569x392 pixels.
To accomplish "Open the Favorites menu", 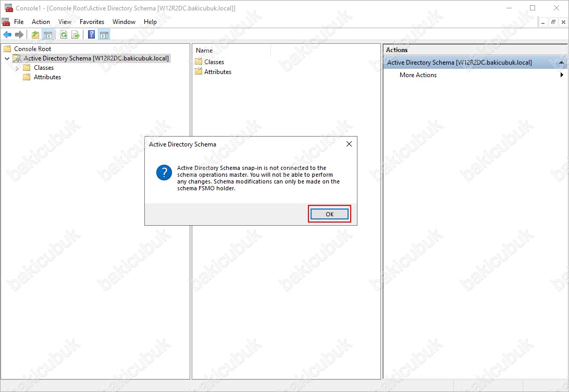I will click(x=92, y=22).
